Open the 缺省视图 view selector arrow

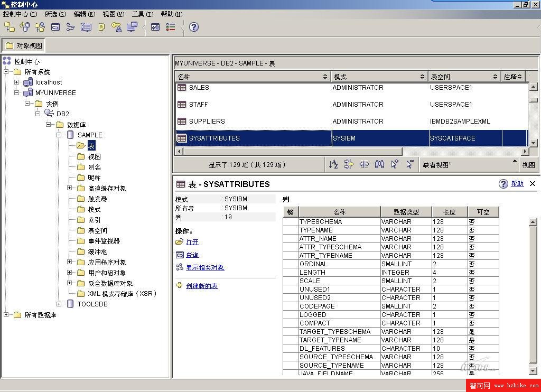pos(515,161)
